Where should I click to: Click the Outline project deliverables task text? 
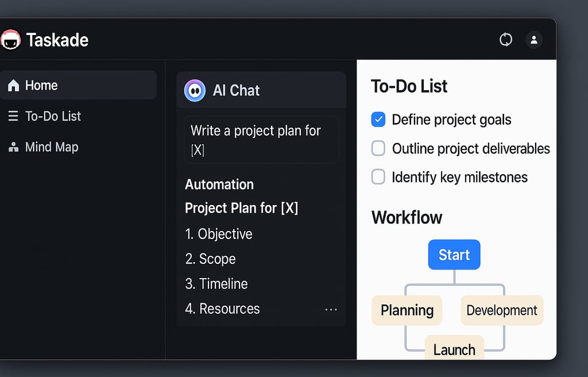tap(471, 149)
